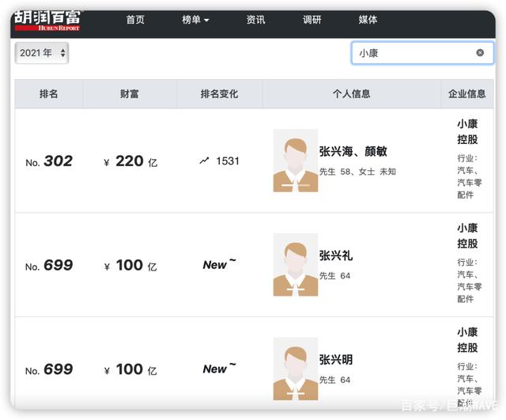Click the 企业信息 column header
The width and height of the screenshot is (506, 420).
(467, 94)
